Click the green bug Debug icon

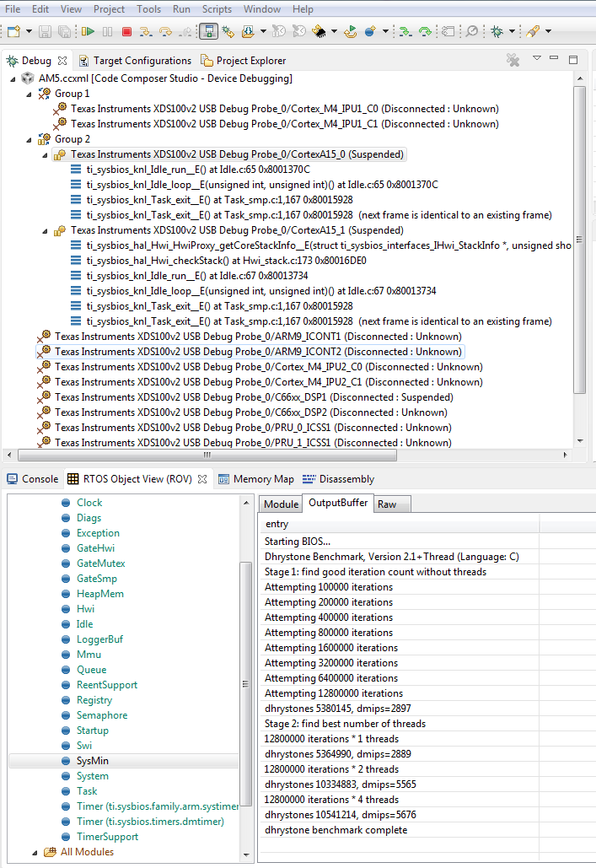pyautogui.click(x=497, y=32)
